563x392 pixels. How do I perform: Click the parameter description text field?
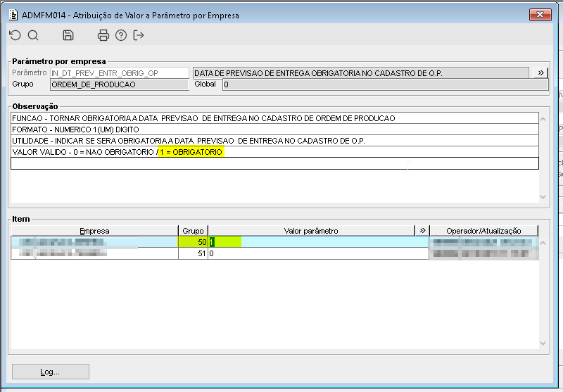click(360, 73)
